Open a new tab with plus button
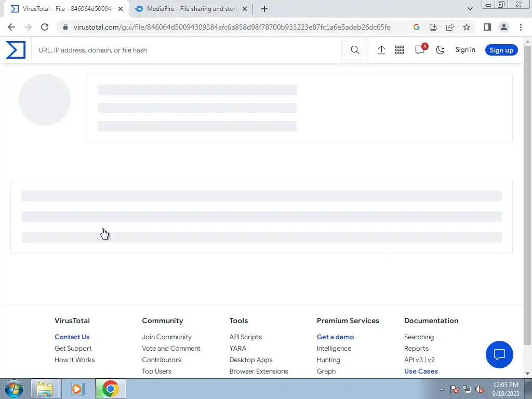Image resolution: width=532 pixels, height=399 pixels. click(x=264, y=9)
